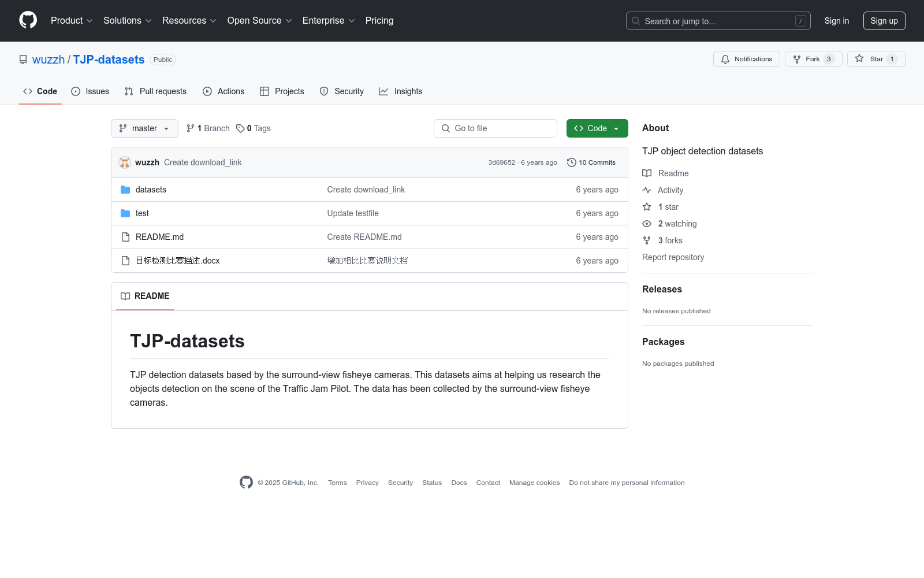Open the README.md file
The width and height of the screenshot is (924, 578).
(159, 237)
